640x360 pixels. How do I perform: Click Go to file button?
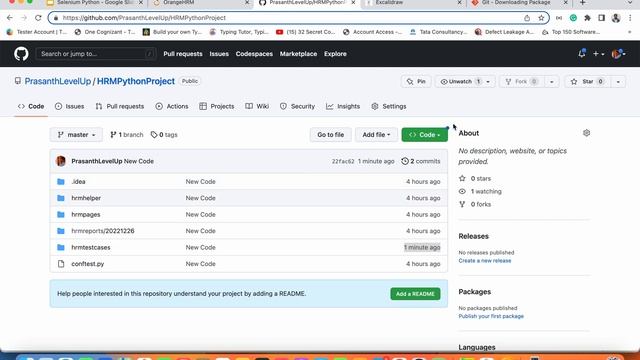pyautogui.click(x=331, y=135)
